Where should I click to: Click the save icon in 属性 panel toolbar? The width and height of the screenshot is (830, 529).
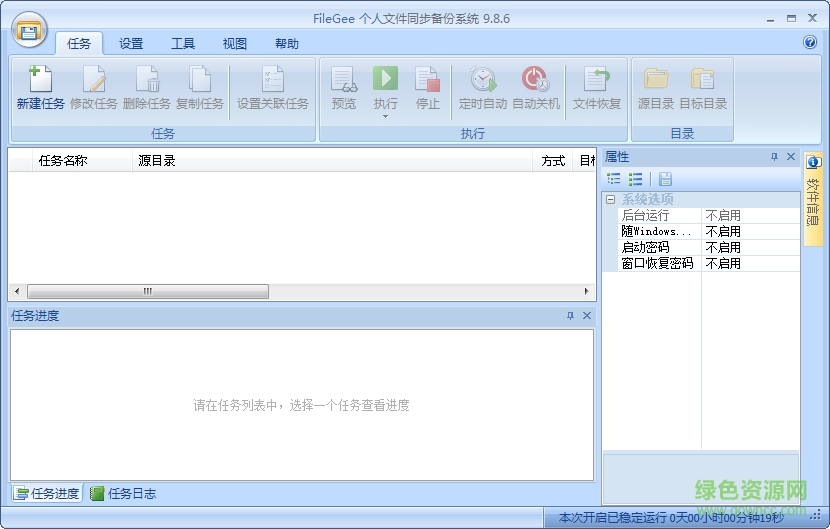coord(665,179)
